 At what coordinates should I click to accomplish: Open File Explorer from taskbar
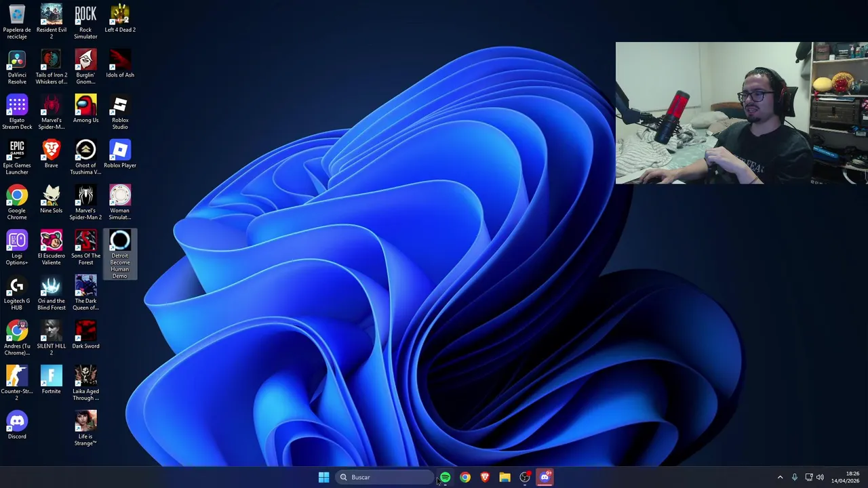pyautogui.click(x=505, y=477)
